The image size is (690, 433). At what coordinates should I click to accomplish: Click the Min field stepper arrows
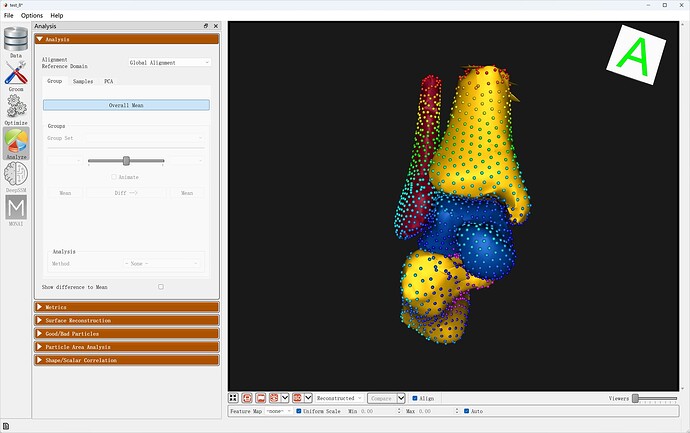(x=399, y=411)
